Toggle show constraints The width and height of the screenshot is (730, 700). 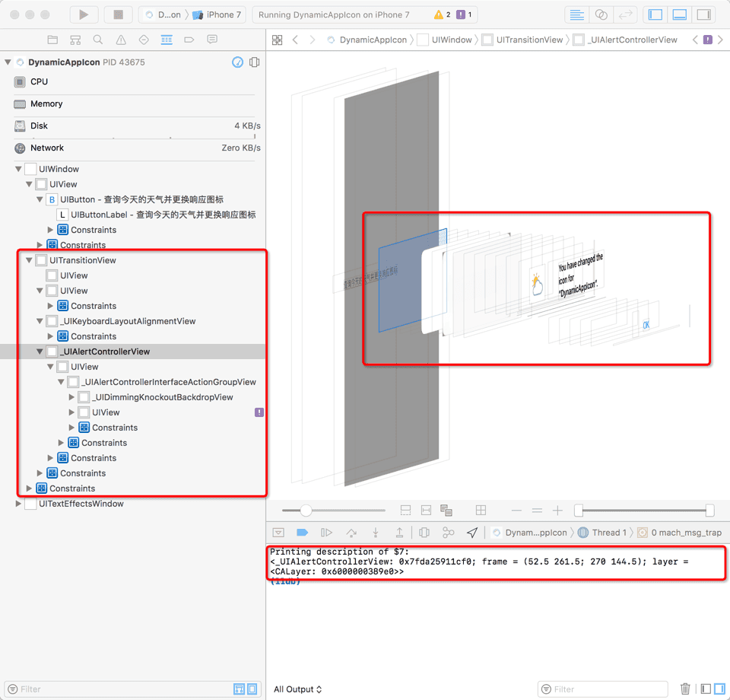coord(426,511)
